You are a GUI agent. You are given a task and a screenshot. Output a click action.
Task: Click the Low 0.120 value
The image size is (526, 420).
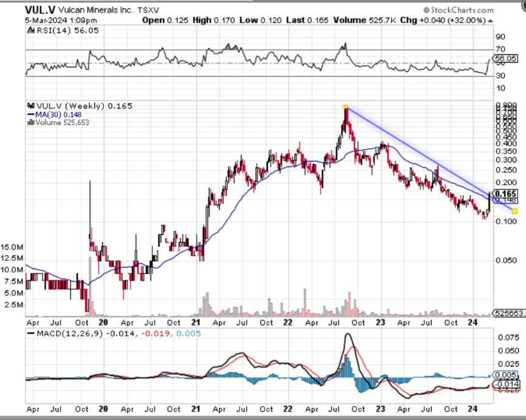pos(261,21)
